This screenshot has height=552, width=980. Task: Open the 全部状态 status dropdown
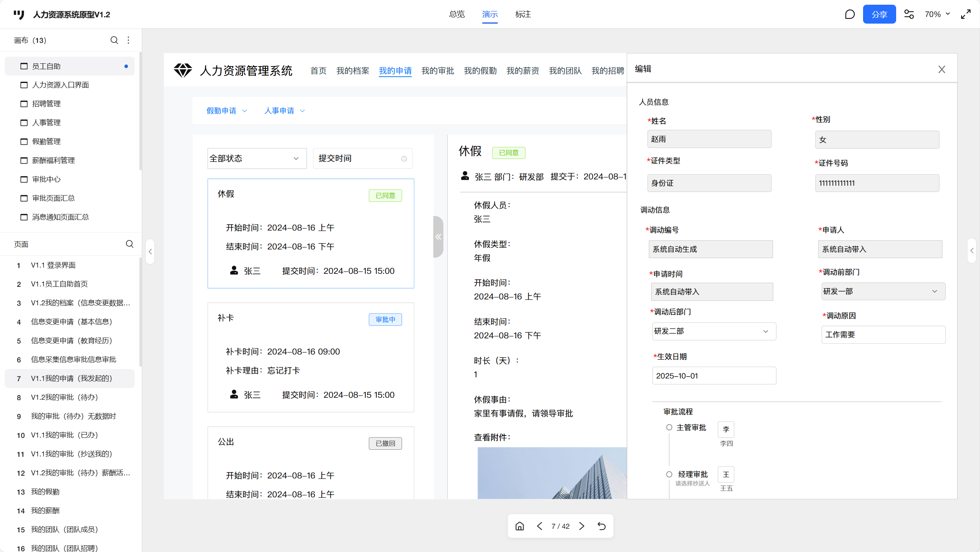(256, 159)
